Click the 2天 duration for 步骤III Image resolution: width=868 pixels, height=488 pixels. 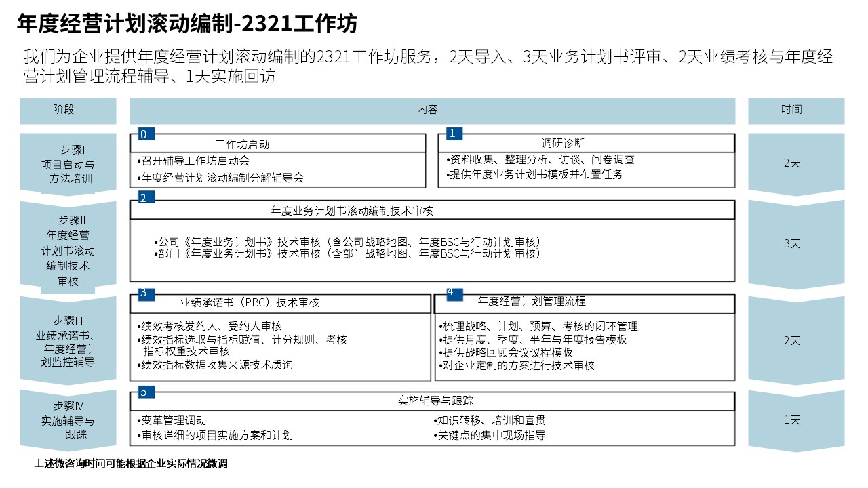[x=796, y=340]
